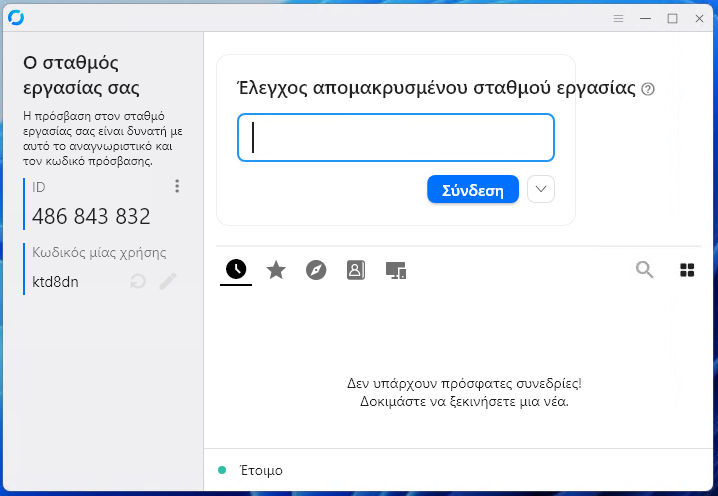Click the search magnifier icon

tap(645, 269)
